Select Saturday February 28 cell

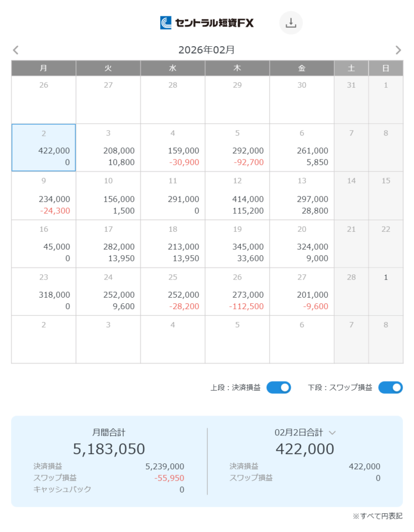351,291
